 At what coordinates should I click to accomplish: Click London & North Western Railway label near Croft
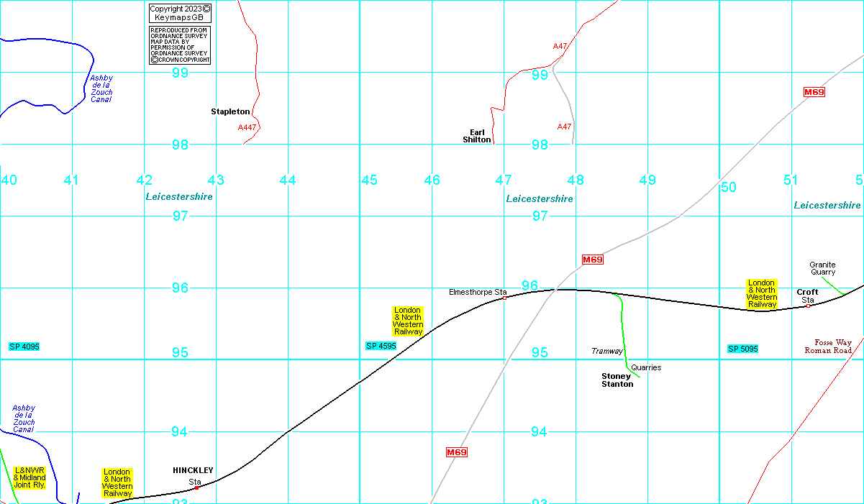[762, 294]
